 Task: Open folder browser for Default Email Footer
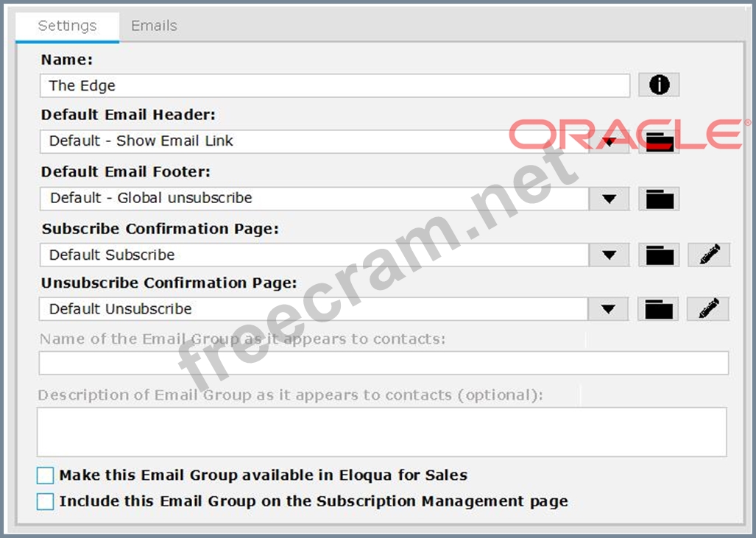click(x=659, y=199)
